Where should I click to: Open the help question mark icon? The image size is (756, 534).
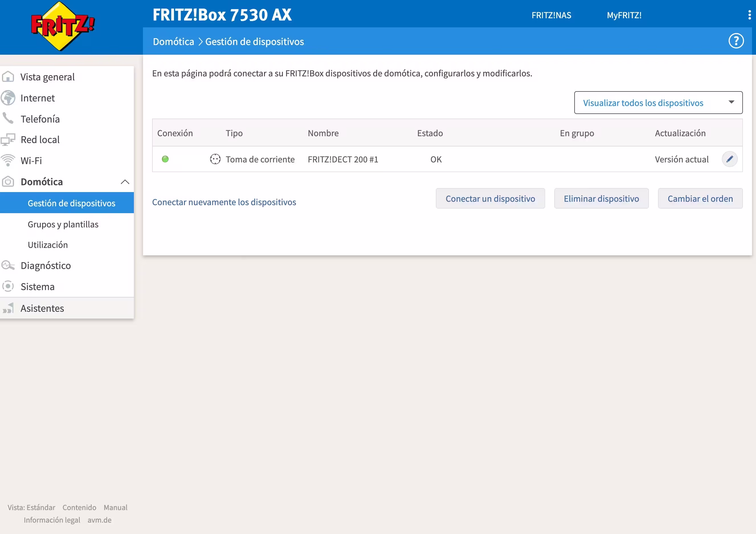click(736, 41)
